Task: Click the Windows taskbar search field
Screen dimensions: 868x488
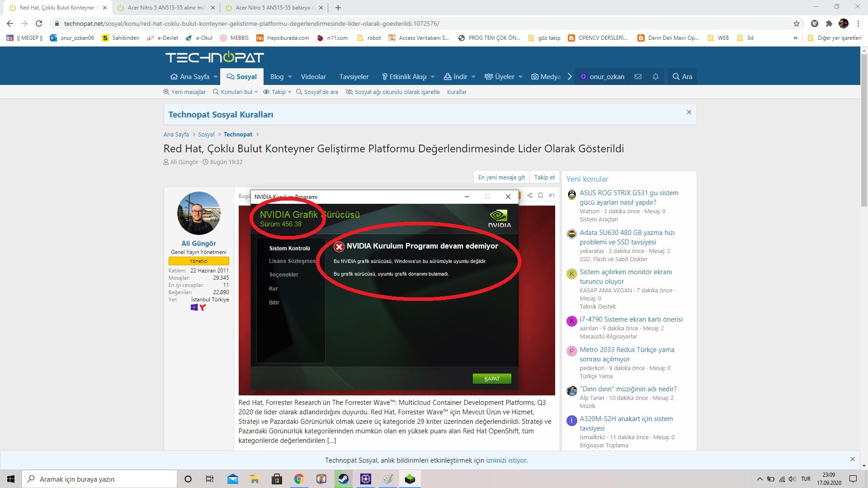Action: click(x=99, y=479)
